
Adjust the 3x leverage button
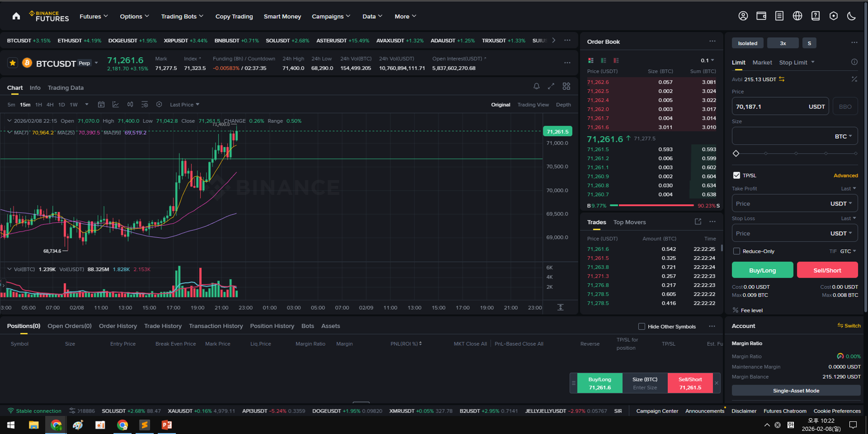tap(783, 43)
